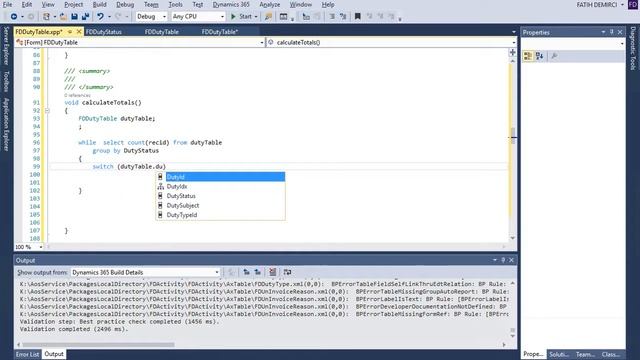Click the Save All toolbar icon
Viewport: 640px width, 360px height.
pyautogui.click(x=85, y=17)
